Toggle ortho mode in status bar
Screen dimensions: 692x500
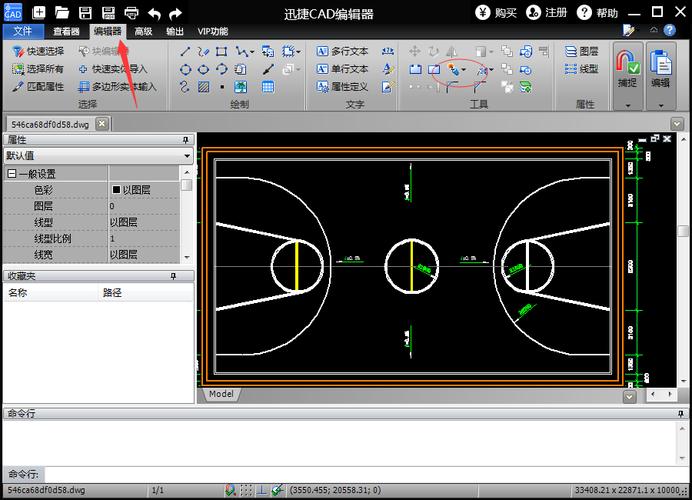pos(262,490)
